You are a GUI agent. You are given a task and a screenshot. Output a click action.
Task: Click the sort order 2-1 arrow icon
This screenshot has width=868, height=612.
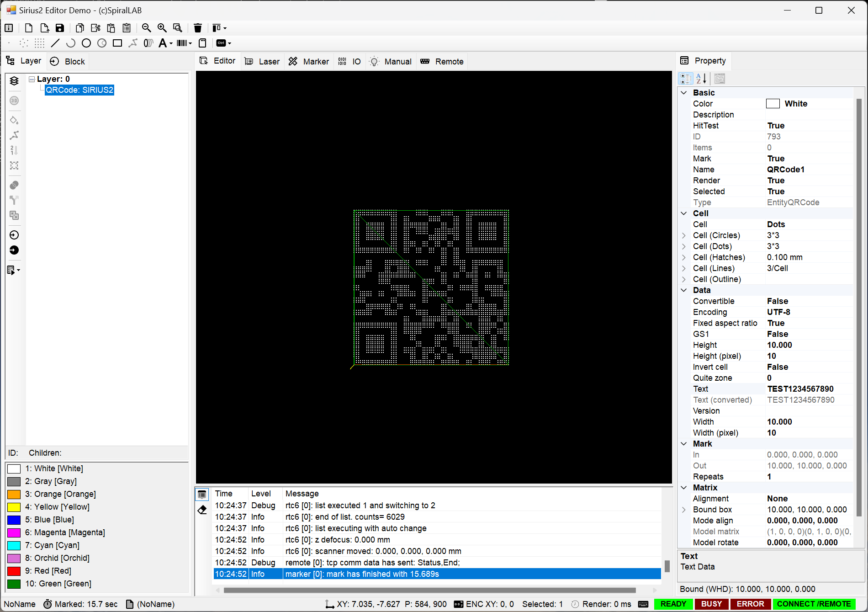[14, 150]
